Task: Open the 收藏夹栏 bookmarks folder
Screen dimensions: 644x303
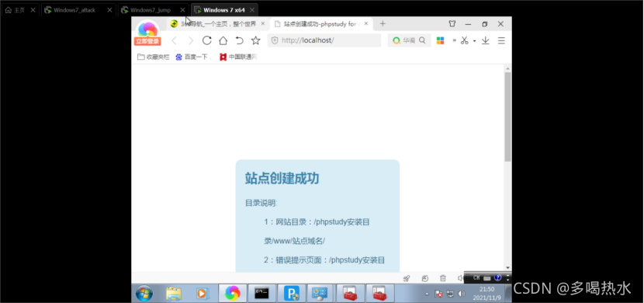Action: point(153,57)
